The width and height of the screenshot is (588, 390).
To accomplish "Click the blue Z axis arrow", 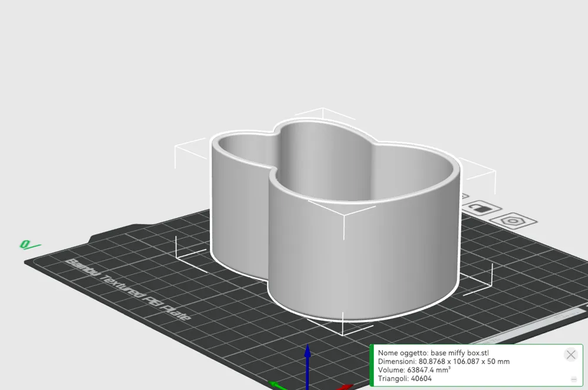I will point(308,367).
